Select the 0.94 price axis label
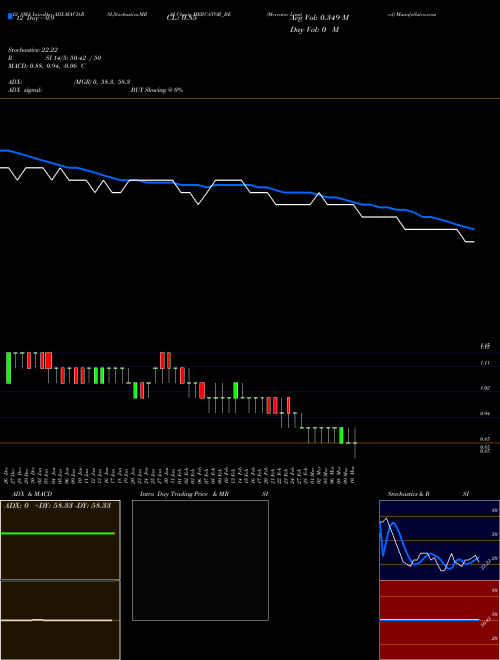 pyautogui.click(x=484, y=414)
